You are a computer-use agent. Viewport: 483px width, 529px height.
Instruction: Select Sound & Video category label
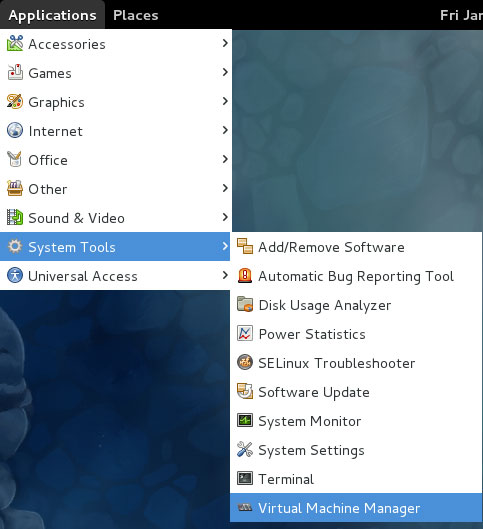77,218
